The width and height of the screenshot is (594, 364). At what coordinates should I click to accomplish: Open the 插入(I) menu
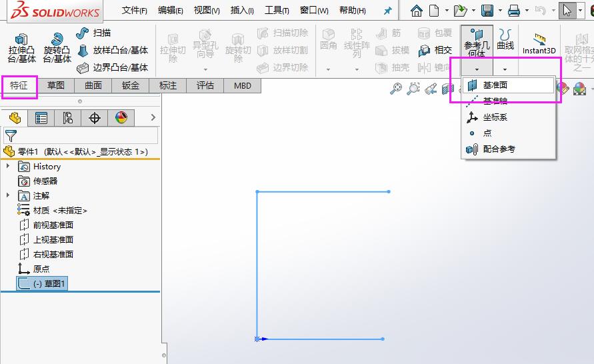click(242, 11)
